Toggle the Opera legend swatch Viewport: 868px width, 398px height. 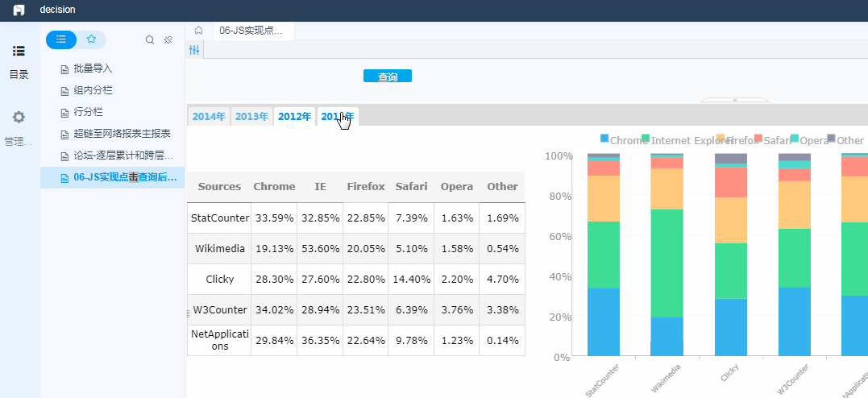[795, 138]
